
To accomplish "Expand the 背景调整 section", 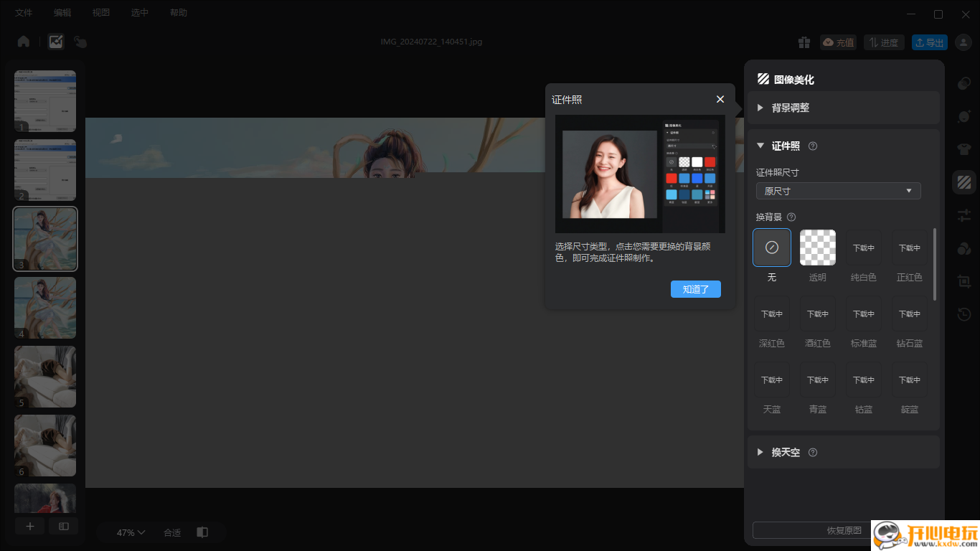I will point(791,108).
